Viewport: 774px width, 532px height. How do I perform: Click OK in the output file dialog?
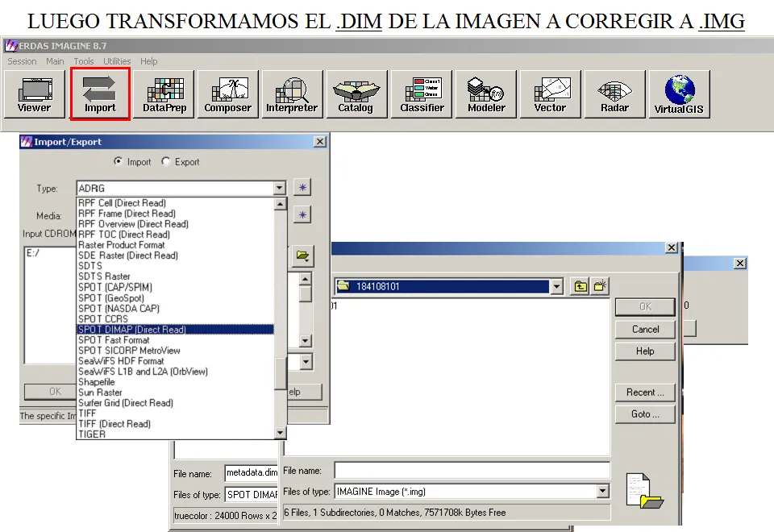click(645, 306)
